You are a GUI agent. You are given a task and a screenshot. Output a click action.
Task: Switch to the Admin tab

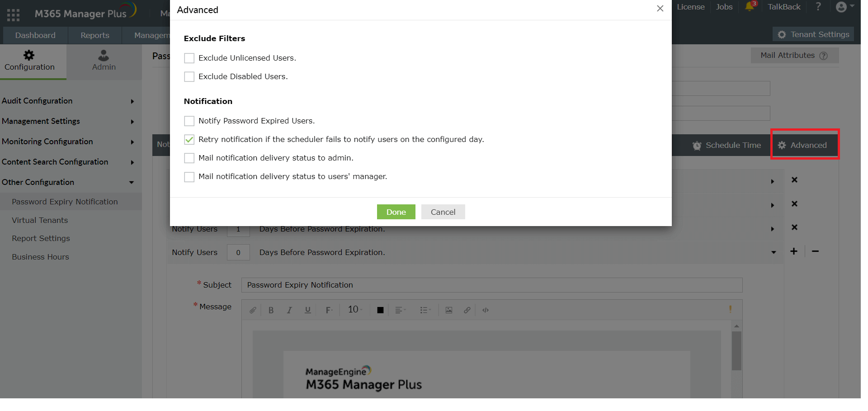(104, 61)
